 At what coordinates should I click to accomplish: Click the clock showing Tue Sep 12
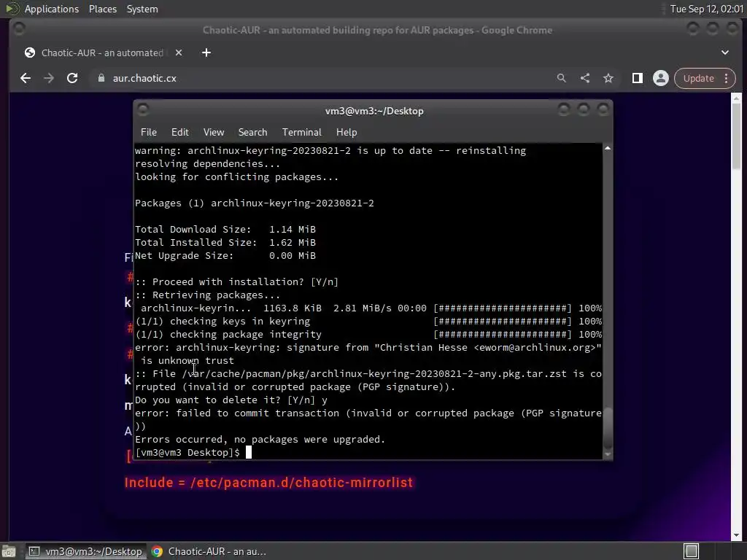(706, 9)
